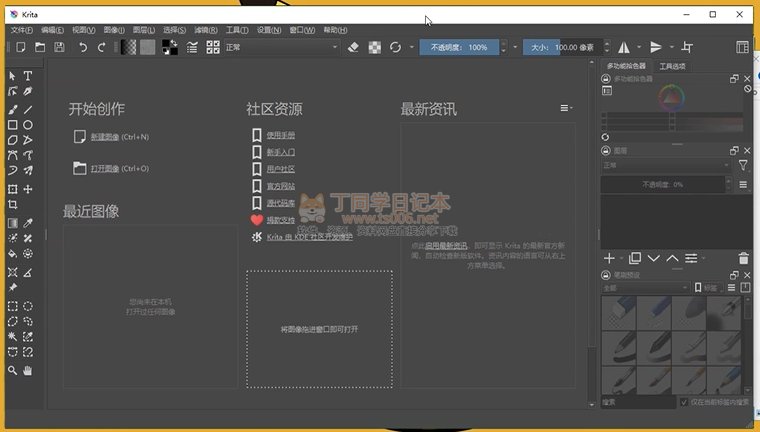Viewport: 760px width, 432px height.
Task: Delete layer using the trash icon
Action: (x=743, y=259)
